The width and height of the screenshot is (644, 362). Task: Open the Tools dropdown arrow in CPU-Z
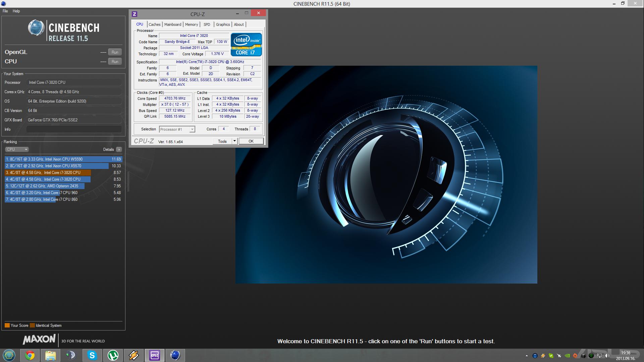pos(235,141)
